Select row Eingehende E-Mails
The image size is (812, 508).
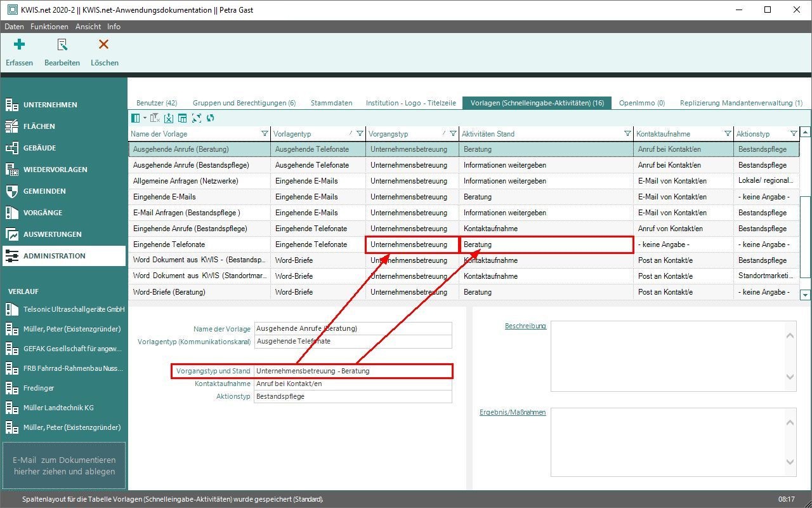[464, 197]
